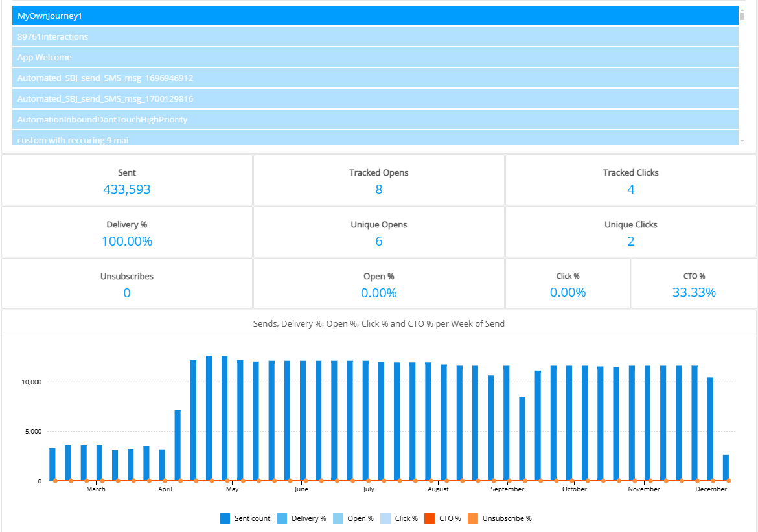
Task: Hide the Open % series via legend
Action: [338, 518]
